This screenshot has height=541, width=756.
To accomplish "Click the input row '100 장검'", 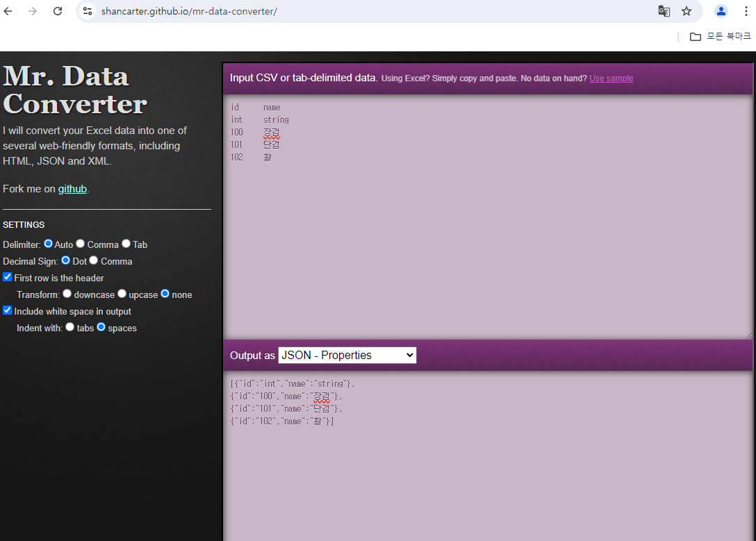I will [x=255, y=132].
